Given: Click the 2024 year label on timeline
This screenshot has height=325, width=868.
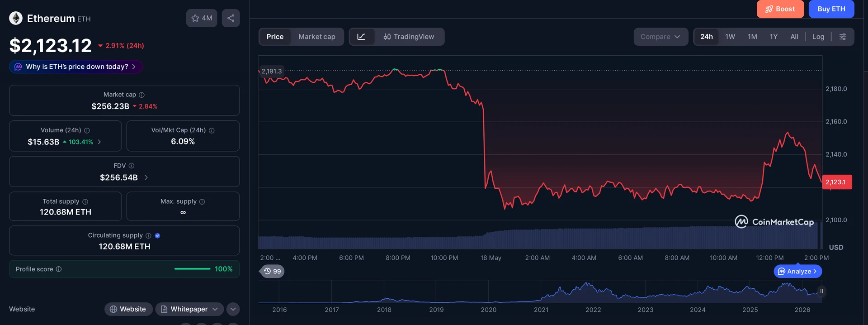Looking at the screenshot, I should pyautogui.click(x=698, y=310).
